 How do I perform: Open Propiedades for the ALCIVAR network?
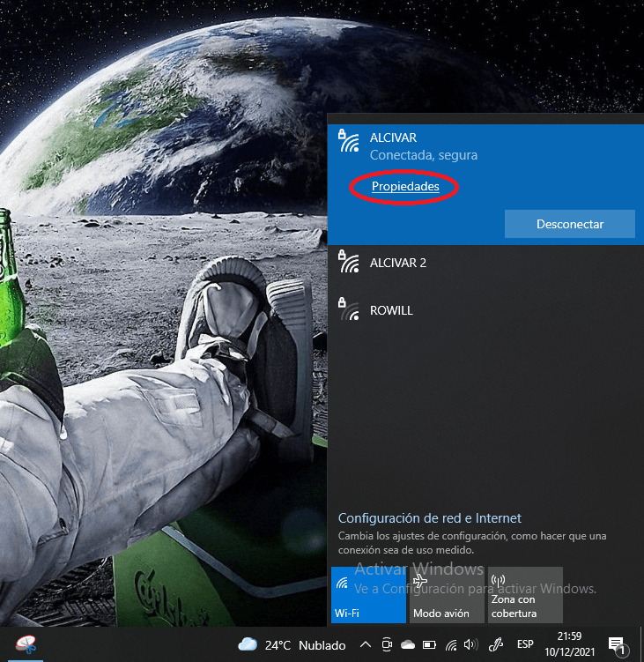(x=405, y=187)
